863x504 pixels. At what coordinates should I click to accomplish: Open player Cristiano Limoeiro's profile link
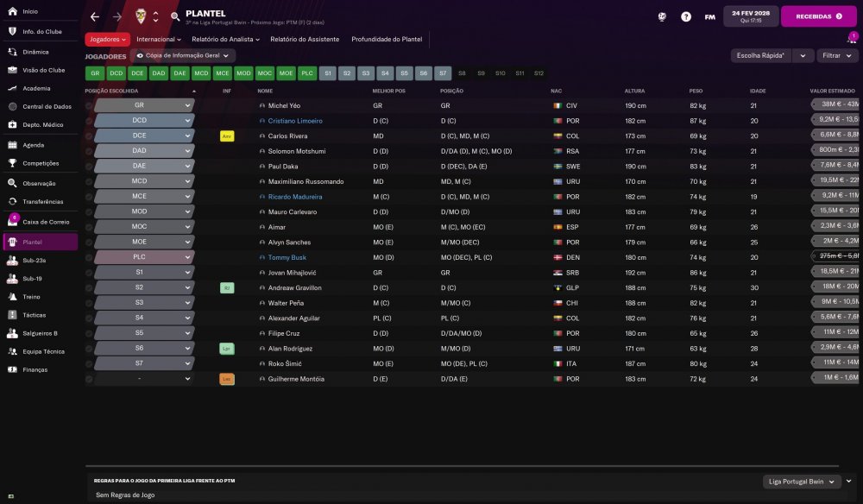pos(295,121)
